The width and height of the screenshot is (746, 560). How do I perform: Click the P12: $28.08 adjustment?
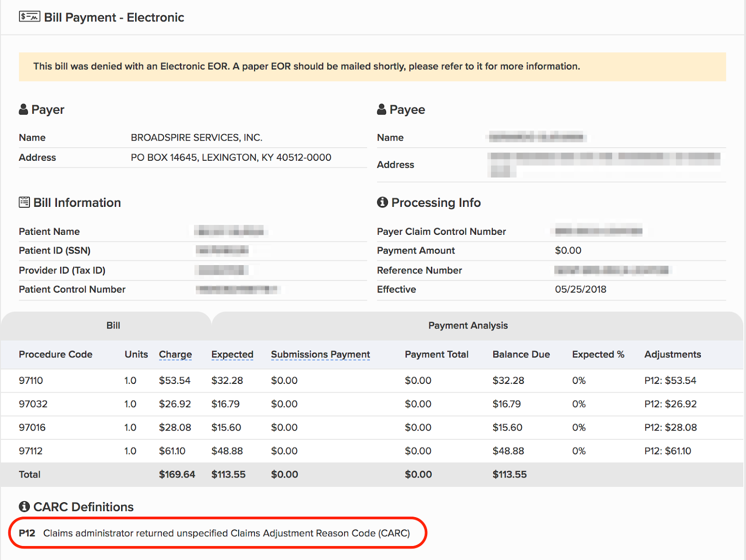point(670,428)
